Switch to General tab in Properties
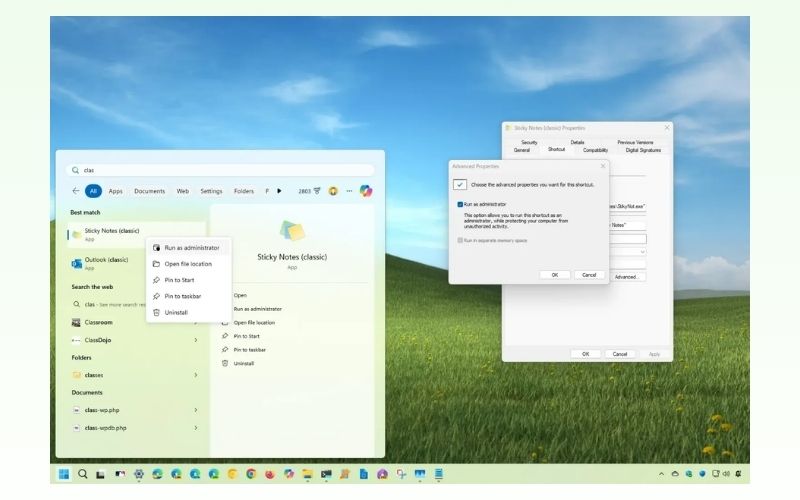The height and width of the screenshot is (500, 800). [x=522, y=150]
